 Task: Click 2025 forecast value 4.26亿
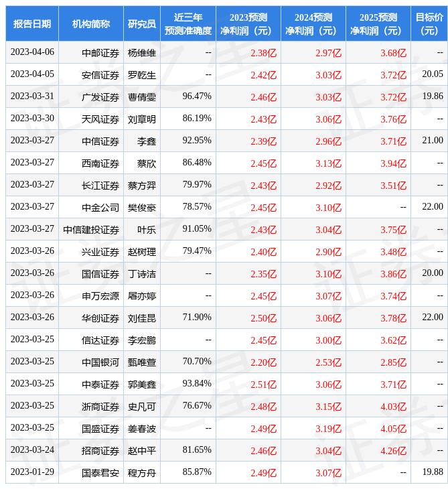pos(393,451)
